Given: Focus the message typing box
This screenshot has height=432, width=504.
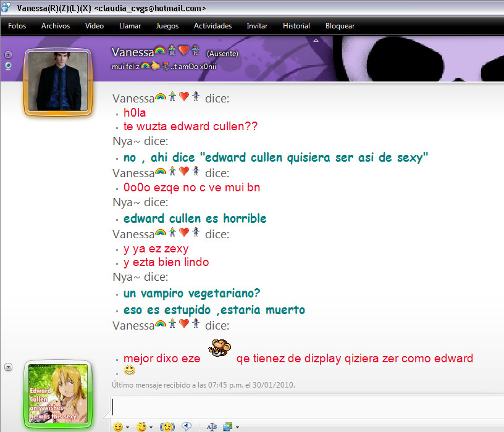Looking at the screenshot, I should click(307, 407).
